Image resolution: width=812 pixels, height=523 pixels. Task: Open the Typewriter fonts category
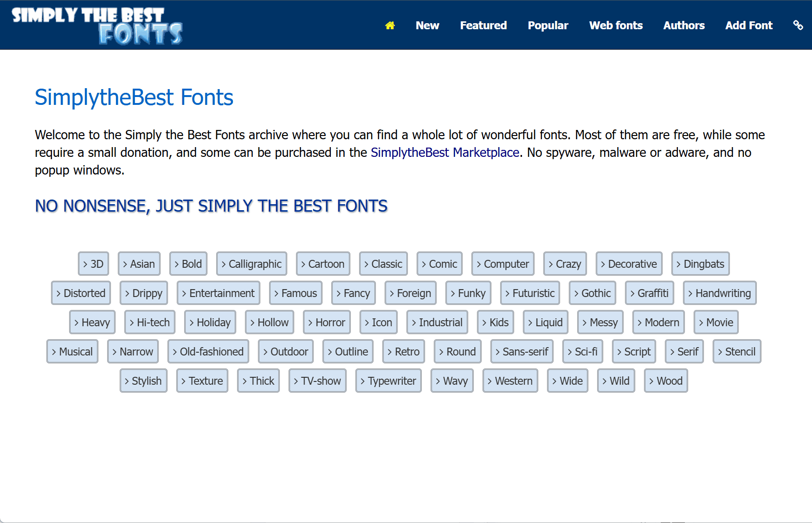tap(388, 381)
